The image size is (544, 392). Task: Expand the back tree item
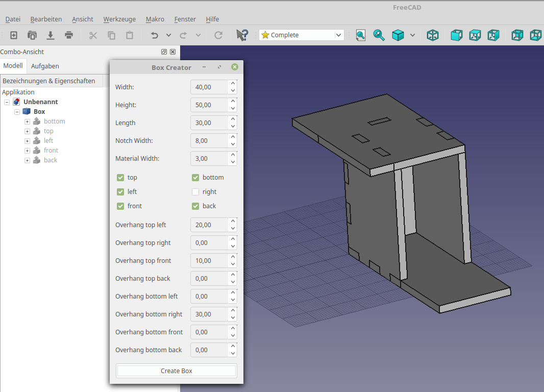(x=27, y=160)
